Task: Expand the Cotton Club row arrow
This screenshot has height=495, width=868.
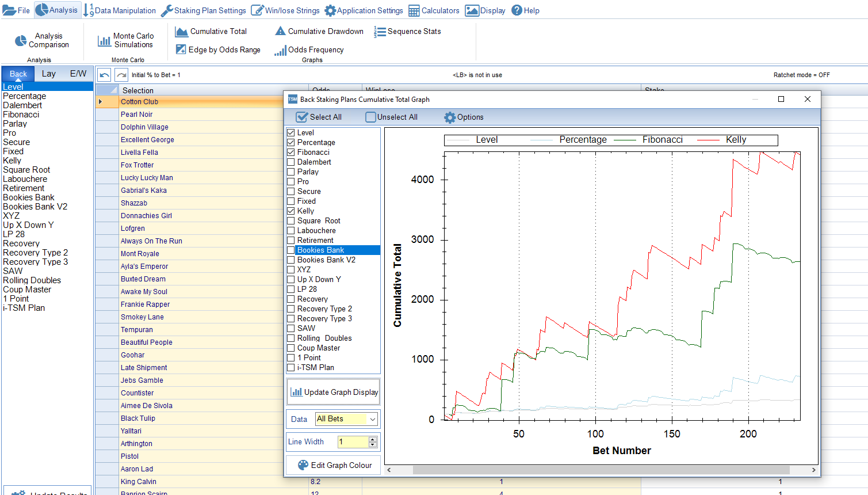Action: 100,102
